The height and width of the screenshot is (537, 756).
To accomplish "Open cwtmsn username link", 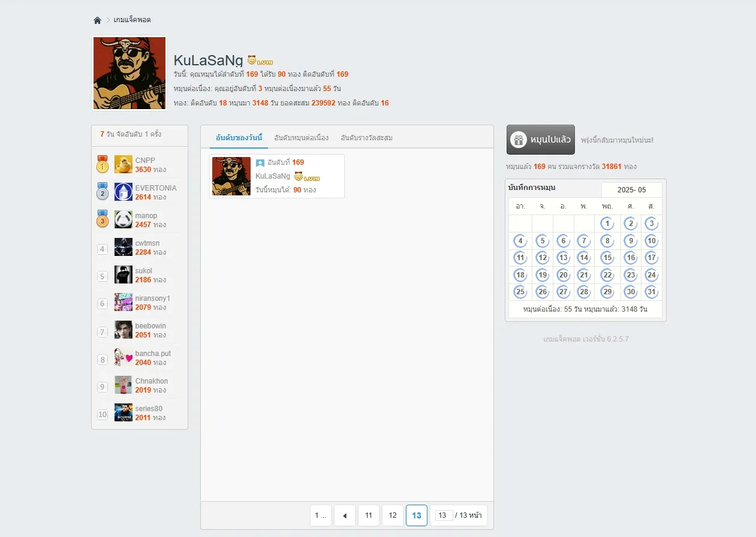I will [147, 243].
